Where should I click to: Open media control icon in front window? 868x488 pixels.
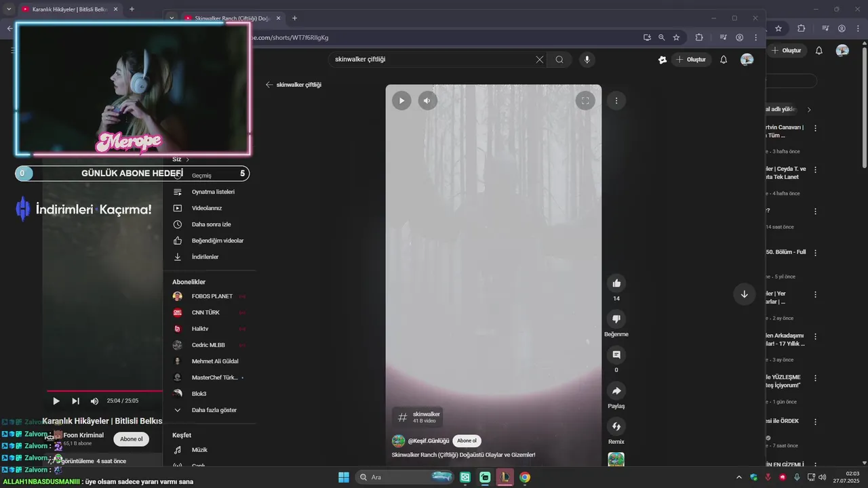pyautogui.click(x=724, y=38)
